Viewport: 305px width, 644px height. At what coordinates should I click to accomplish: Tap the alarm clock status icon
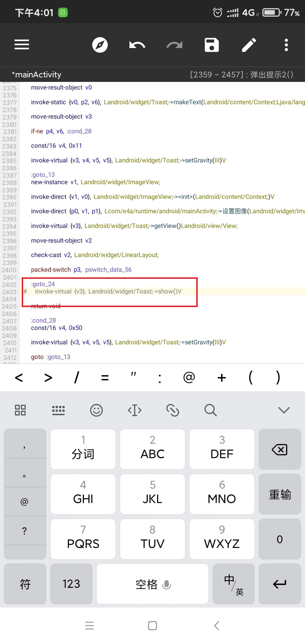click(217, 12)
